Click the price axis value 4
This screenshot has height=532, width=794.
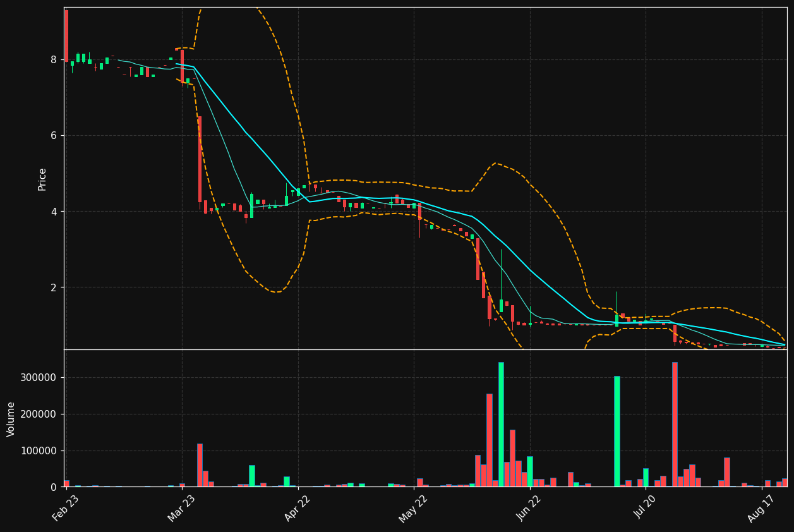54,212
